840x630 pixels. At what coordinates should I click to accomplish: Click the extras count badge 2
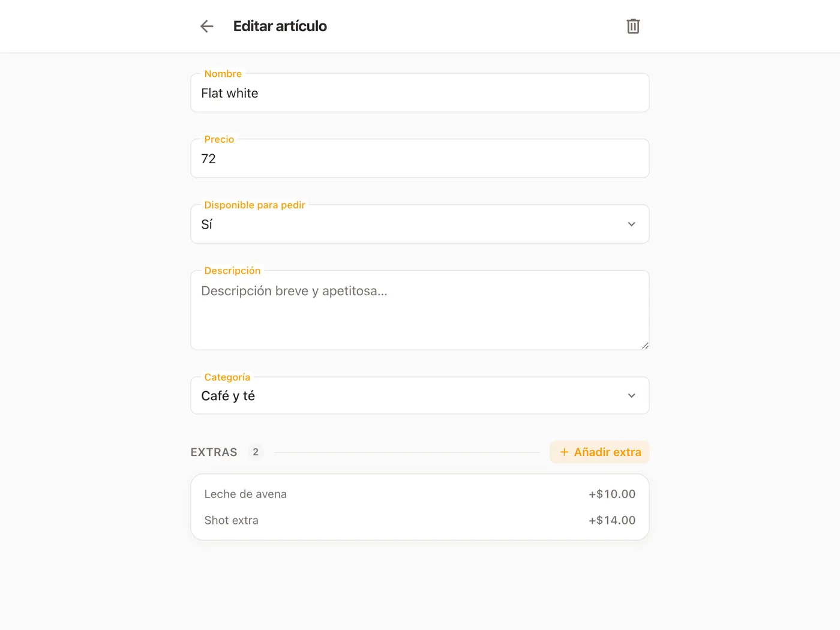coord(256,452)
